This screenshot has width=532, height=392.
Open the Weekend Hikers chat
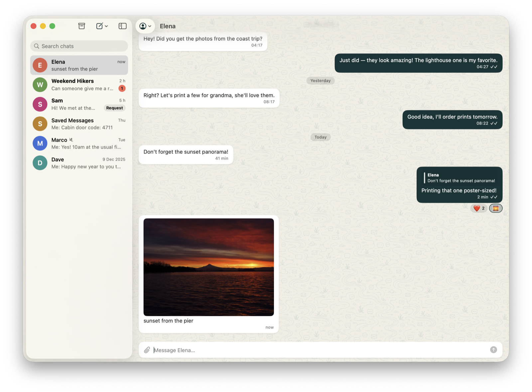79,85
